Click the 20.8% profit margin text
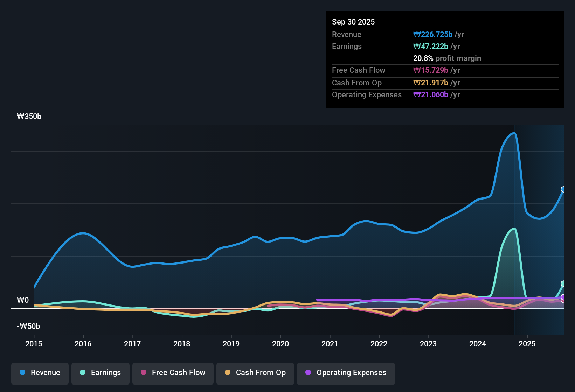Screen dimensions: 575x392 coord(447,58)
